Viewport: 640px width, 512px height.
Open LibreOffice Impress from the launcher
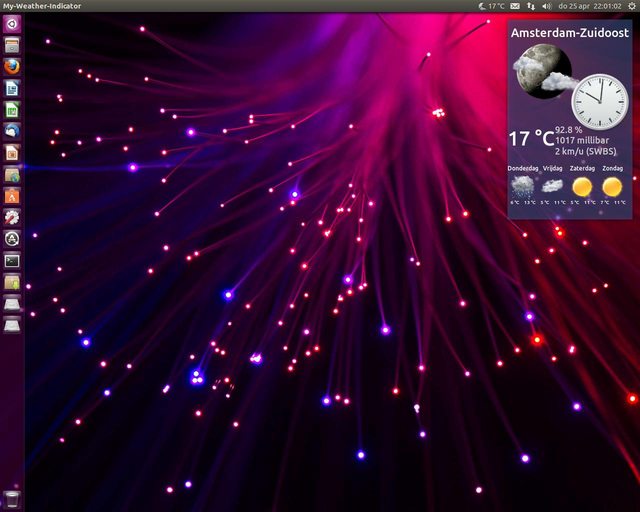coord(12,153)
